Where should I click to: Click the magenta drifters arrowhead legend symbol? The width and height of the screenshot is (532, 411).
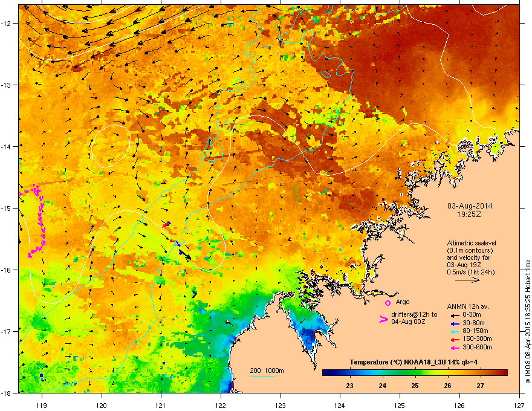pos(383,319)
